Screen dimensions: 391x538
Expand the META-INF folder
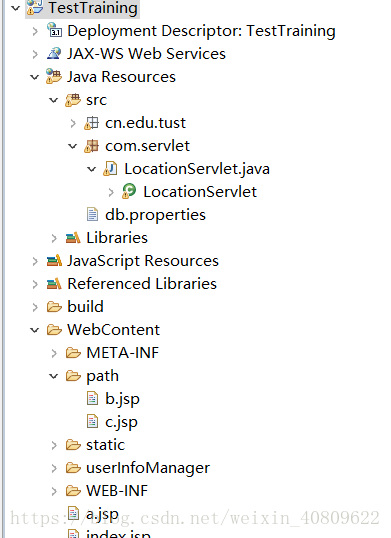(54, 353)
